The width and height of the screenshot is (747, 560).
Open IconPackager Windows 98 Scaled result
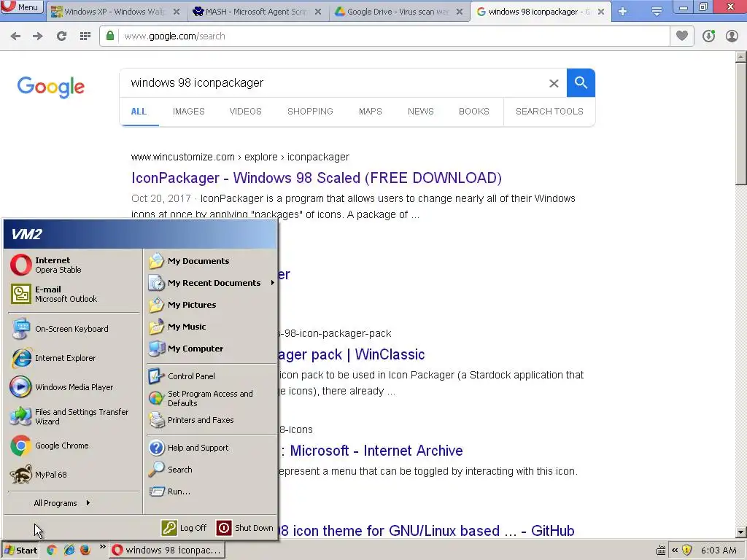pos(317,178)
